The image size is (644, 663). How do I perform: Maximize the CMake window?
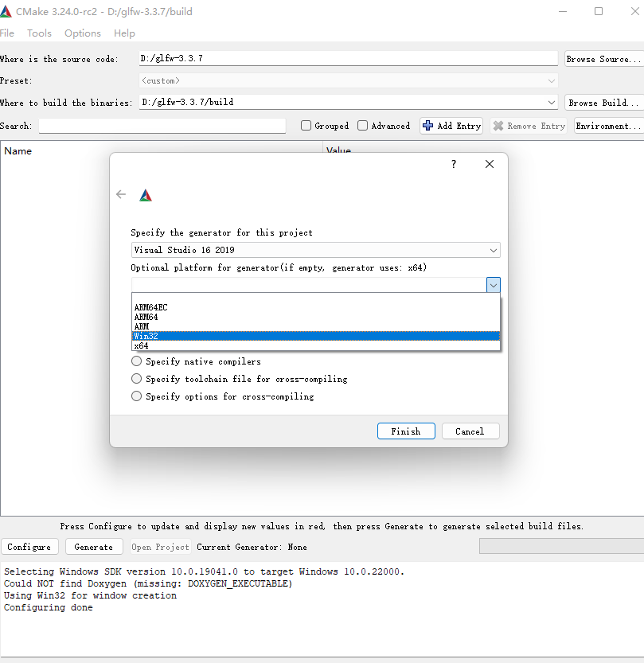599,11
